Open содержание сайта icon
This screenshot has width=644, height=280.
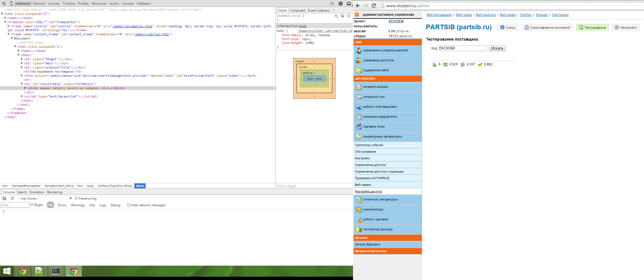[x=359, y=70]
